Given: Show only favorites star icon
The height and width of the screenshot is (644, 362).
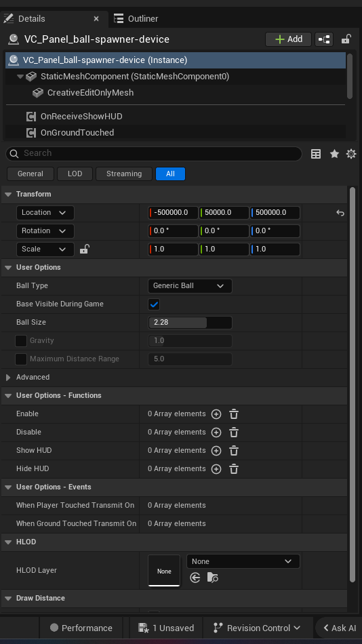Looking at the screenshot, I should click(334, 154).
